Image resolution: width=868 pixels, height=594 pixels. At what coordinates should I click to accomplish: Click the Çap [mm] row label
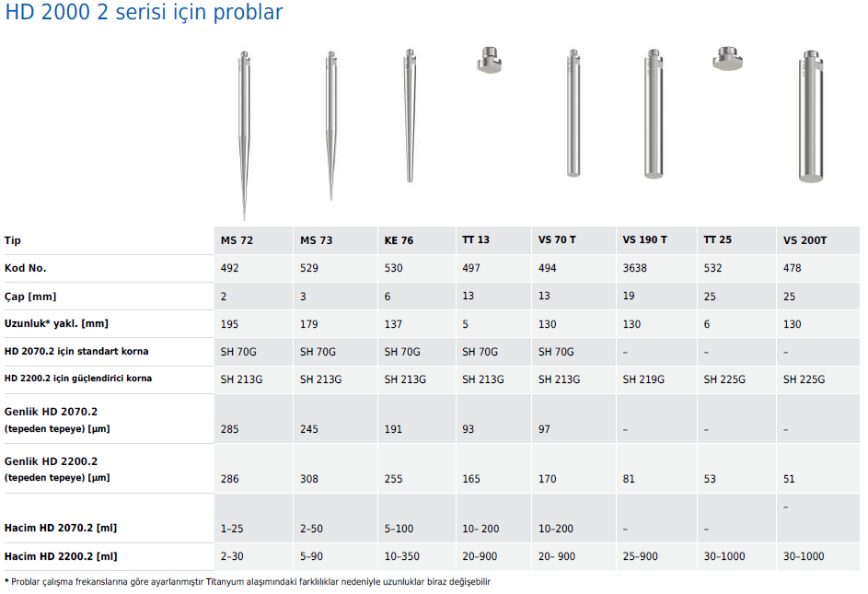(30, 297)
